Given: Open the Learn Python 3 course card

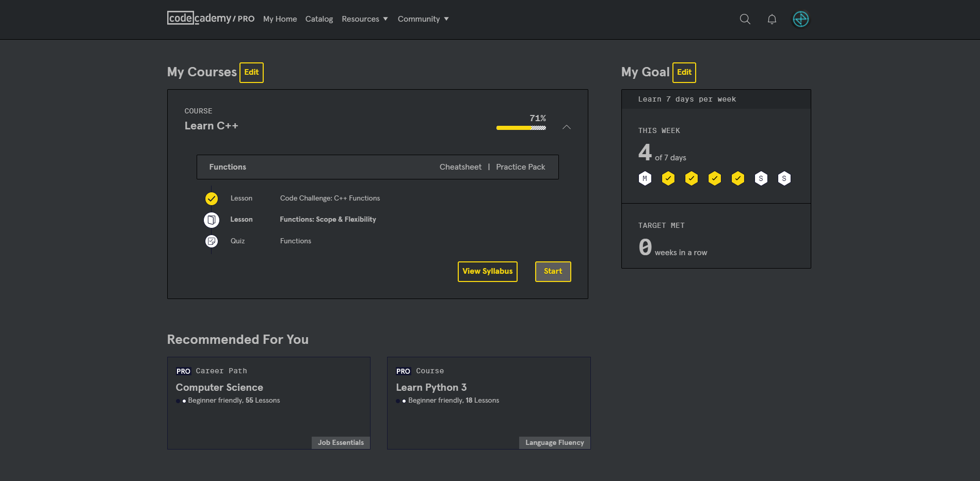Looking at the screenshot, I should coord(488,403).
